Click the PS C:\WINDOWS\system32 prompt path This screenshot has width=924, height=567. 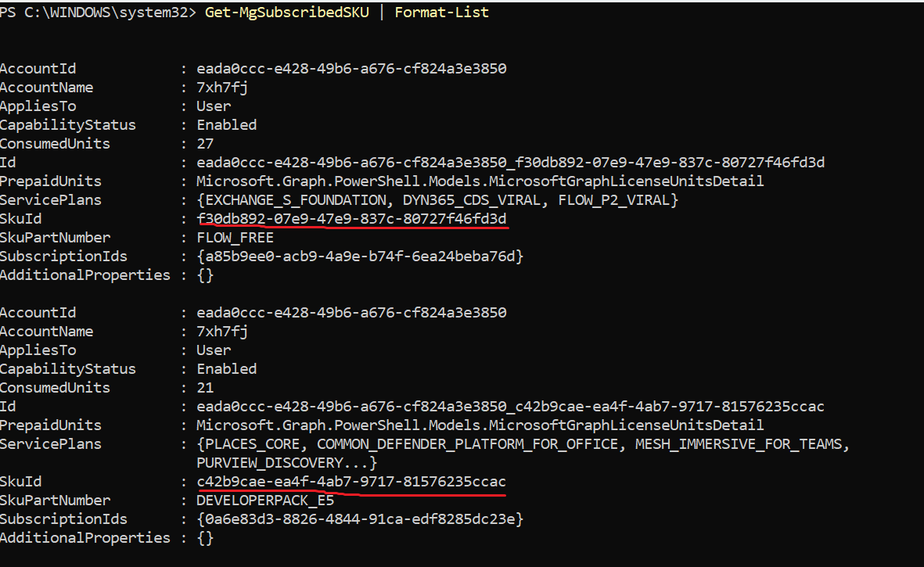tap(98, 12)
